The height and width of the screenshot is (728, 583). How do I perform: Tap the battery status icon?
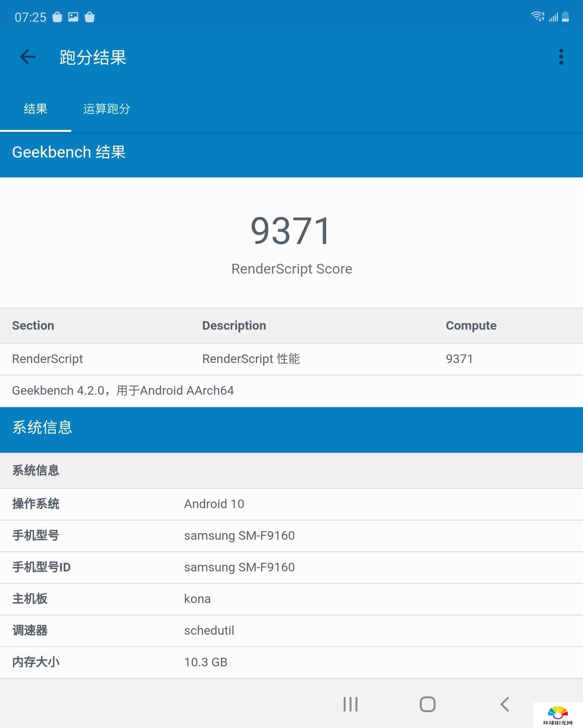pos(566,16)
